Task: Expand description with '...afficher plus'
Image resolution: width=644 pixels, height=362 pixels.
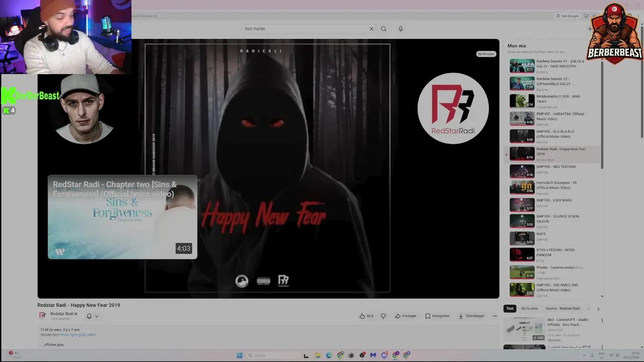Action: [x=53, y=344]
